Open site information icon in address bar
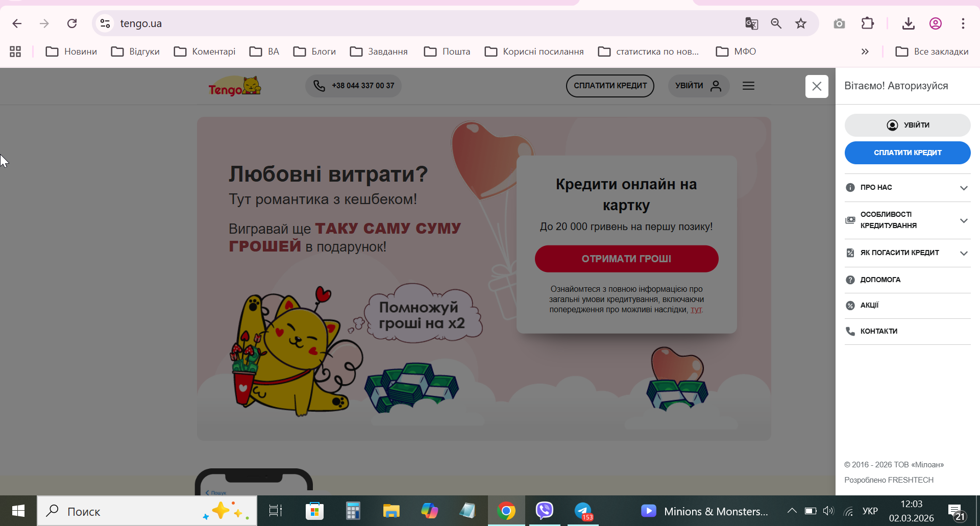The height and width of the screenshot is (526, 980). (x=105, y=23)
